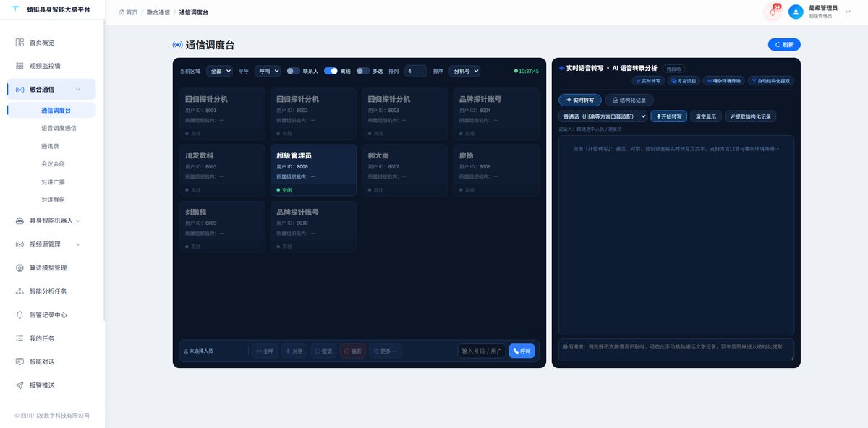
Task: Click the 全呼 broadcast call button
Action: 264,351
